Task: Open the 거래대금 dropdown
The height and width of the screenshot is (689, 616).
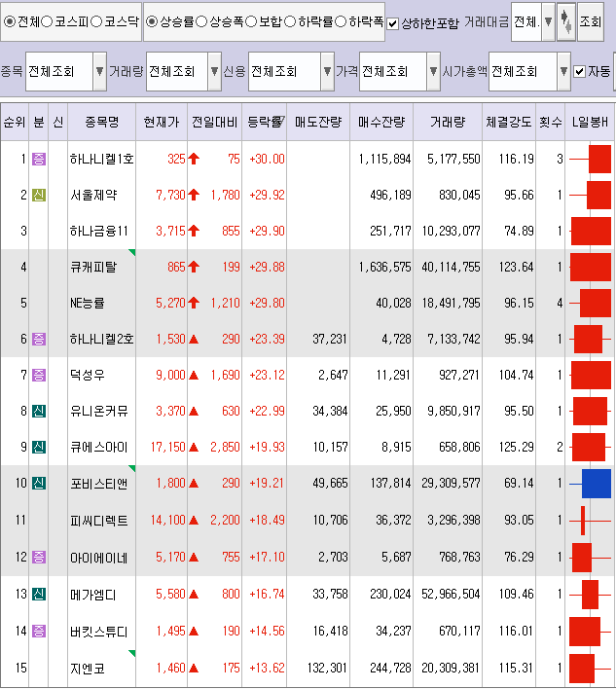Action: 548,21
